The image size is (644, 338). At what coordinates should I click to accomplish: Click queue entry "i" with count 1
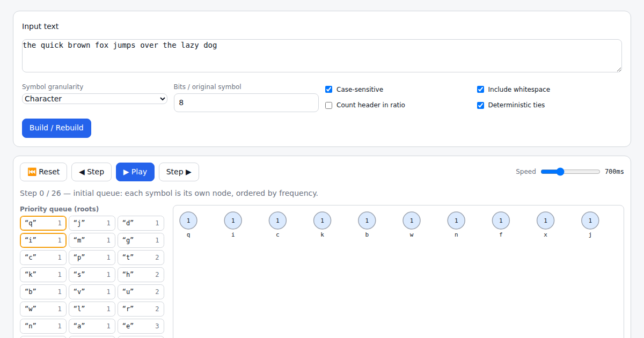point(43,240)
